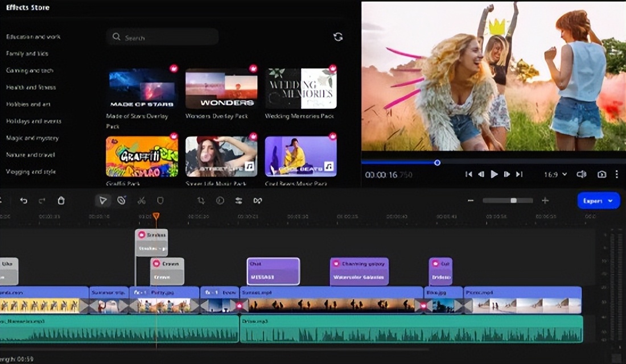This screenshot has width=626, height=364.
Task: Click the Effects Store search field
Action: tap(162, 37)
